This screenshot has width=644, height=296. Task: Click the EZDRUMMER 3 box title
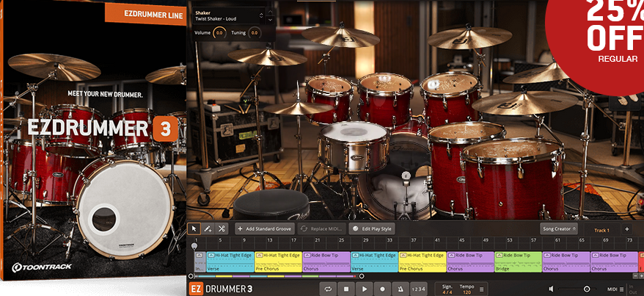103,129
